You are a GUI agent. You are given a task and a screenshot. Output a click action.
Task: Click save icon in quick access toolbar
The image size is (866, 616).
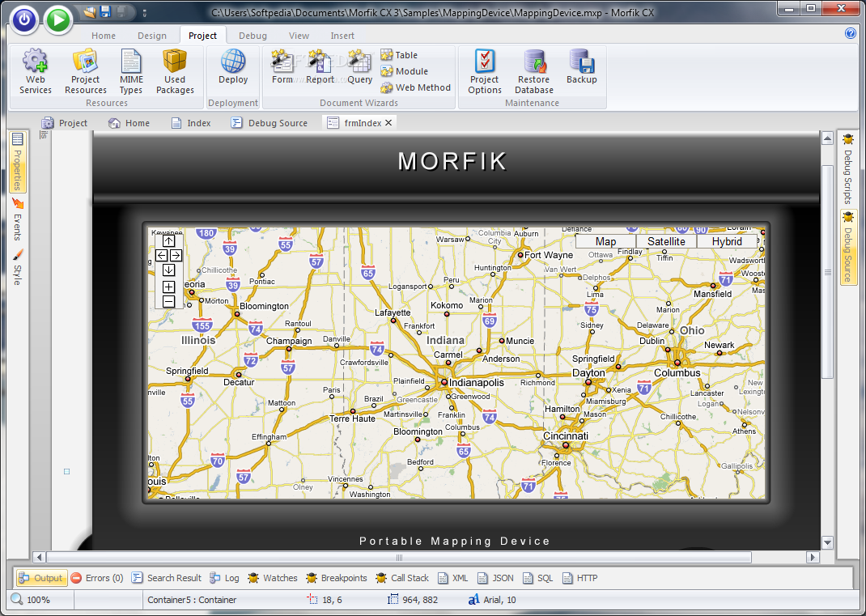pos(106,11)
